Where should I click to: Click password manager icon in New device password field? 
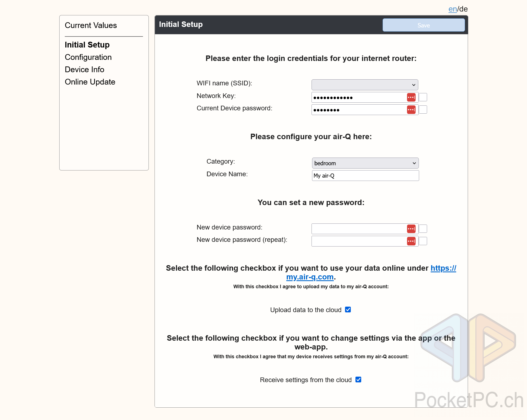pyautogui.click(x=411, y=229)
